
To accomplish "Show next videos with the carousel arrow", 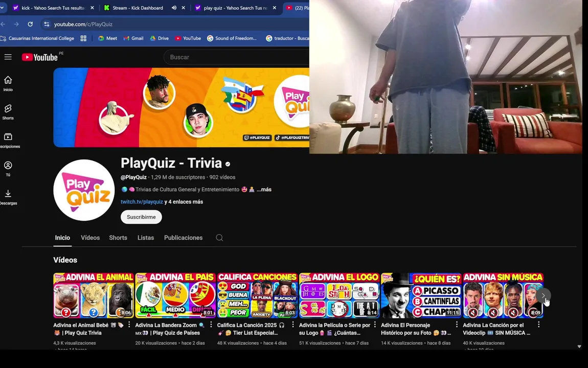I will [543, 295].
